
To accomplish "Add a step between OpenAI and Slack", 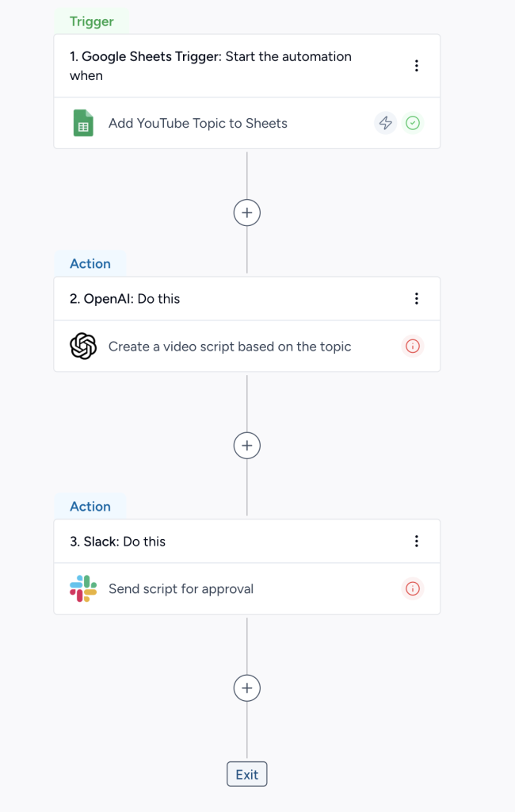I will tap(247, 446).
